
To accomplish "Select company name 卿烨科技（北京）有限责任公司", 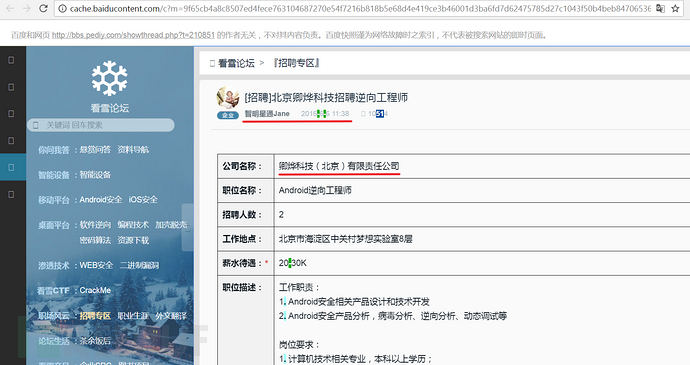I will click(339, 166).
